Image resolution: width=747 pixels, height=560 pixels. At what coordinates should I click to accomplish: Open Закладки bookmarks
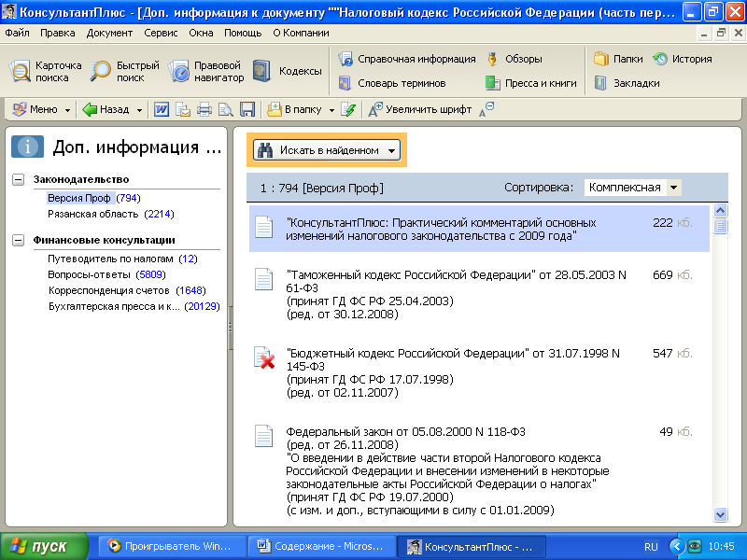point(627,83)
